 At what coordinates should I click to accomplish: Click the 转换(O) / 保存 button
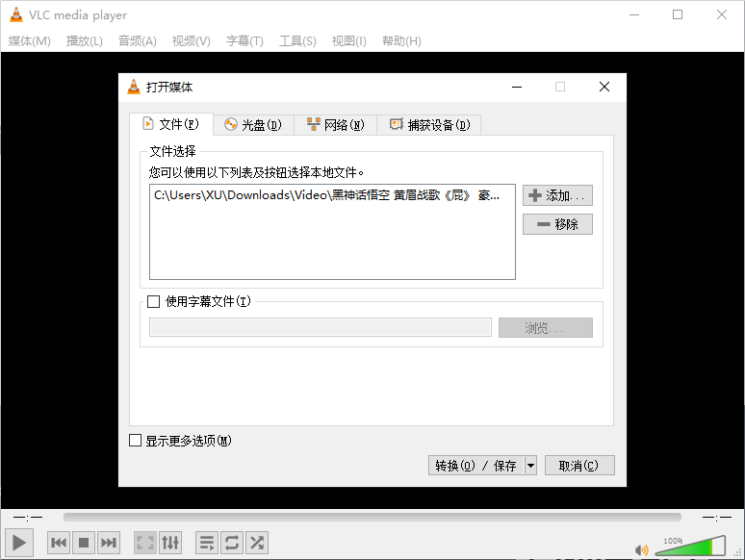[476, 466]
